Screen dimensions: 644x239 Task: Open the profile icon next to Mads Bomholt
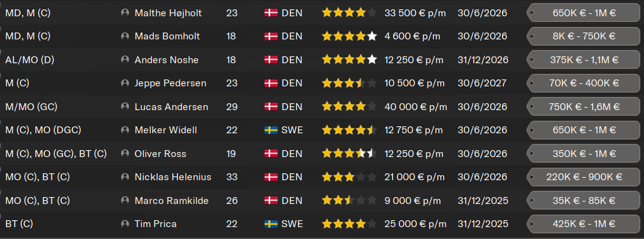125,36
